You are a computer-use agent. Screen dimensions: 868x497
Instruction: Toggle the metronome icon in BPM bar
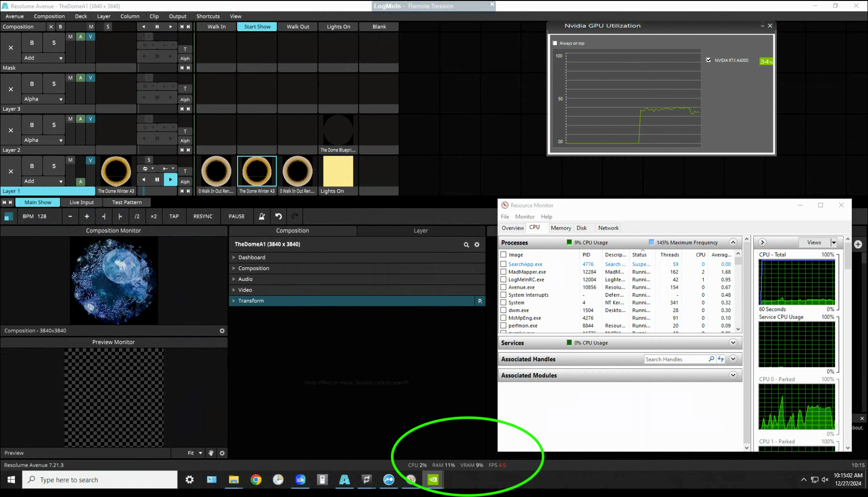click(x=262, y=216)
